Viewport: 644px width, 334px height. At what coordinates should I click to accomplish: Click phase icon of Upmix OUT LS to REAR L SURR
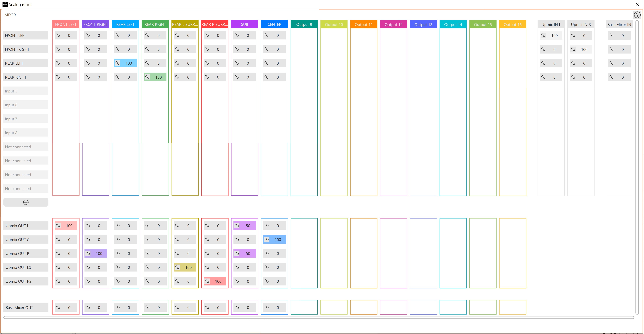(177, 267)
